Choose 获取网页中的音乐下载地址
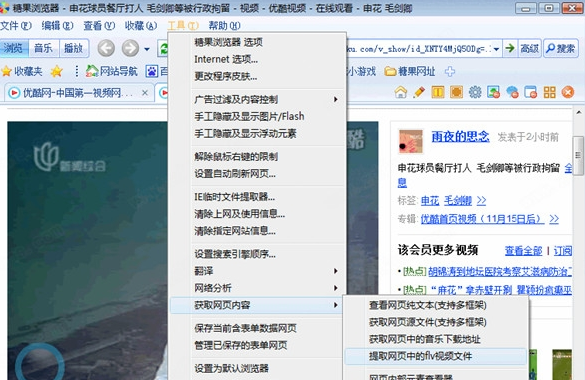 tap(435, 339)
